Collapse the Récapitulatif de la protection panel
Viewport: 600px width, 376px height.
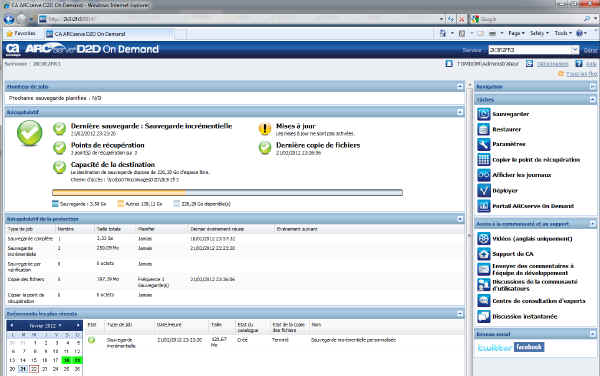tap(460, 219)
